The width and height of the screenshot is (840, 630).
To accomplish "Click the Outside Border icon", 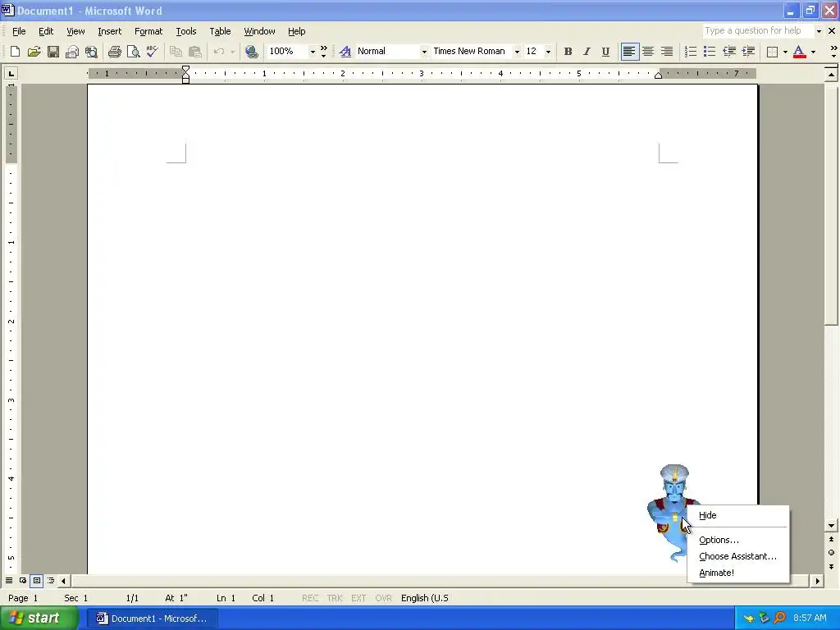I will [772, 52].
